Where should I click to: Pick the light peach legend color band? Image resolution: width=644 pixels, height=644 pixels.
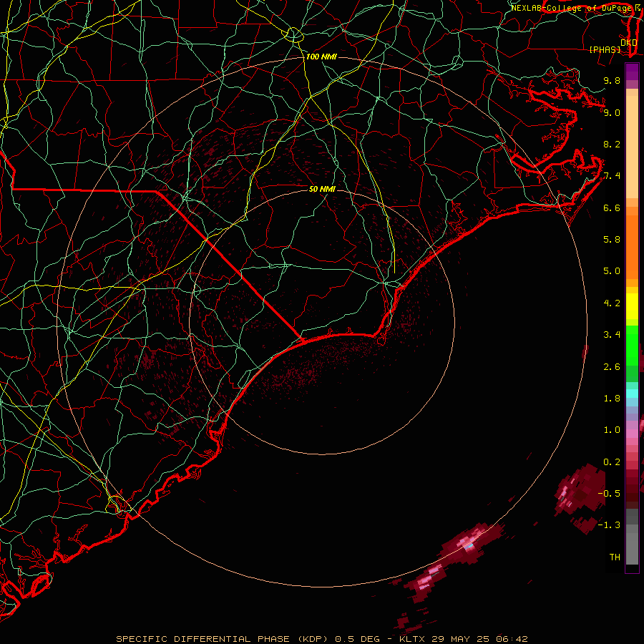click(x=632, y=148)
